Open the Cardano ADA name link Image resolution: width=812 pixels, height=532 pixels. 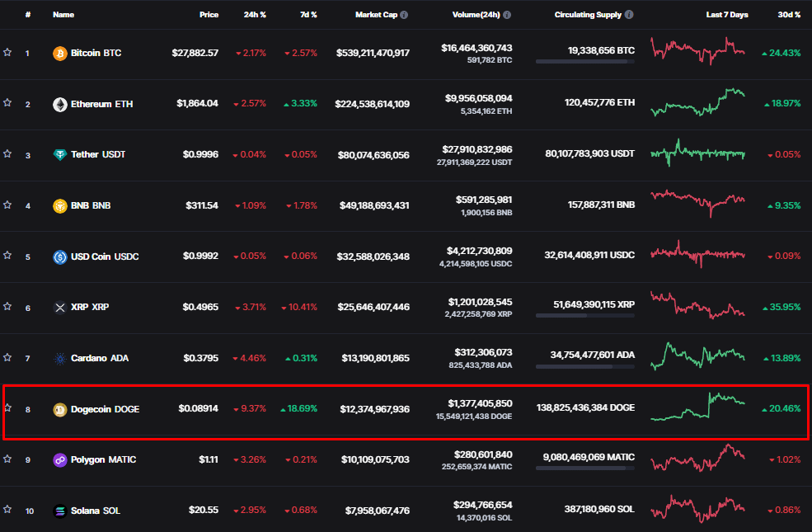pos(100,359)
